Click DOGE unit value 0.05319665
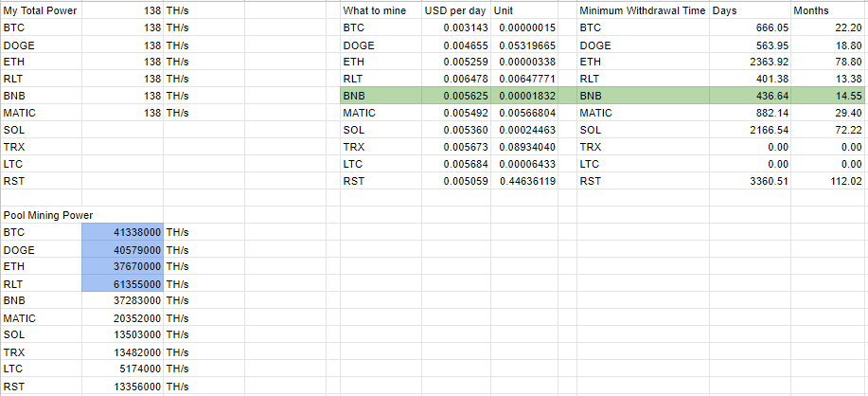Screen dimensions: 868x396 (x=524, y=45)
